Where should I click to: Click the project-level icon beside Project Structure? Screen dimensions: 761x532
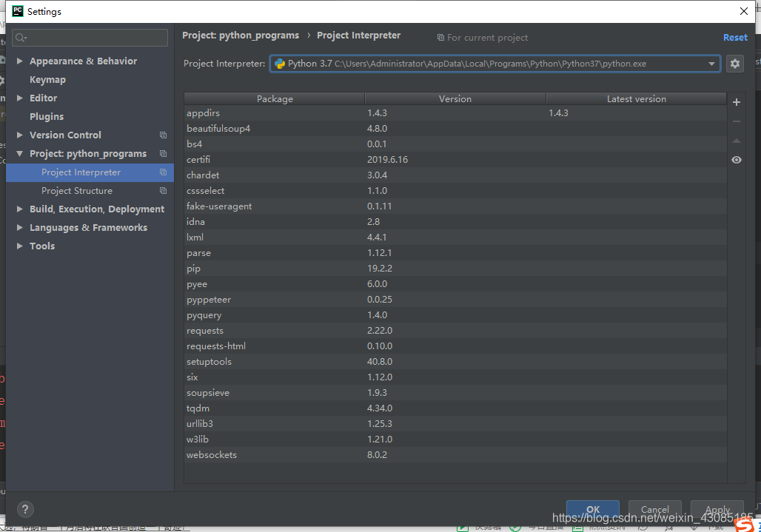163,191
